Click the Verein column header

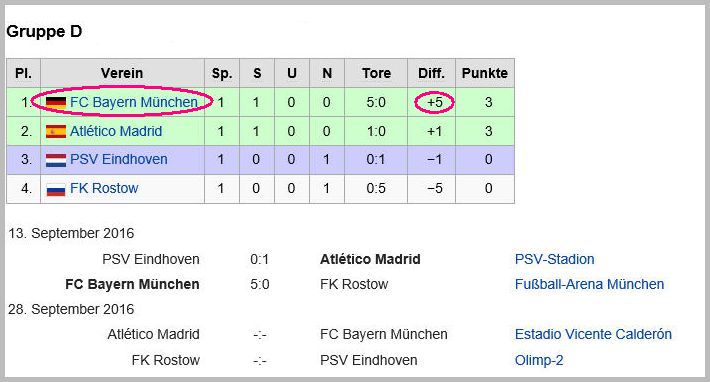point(122,73)
